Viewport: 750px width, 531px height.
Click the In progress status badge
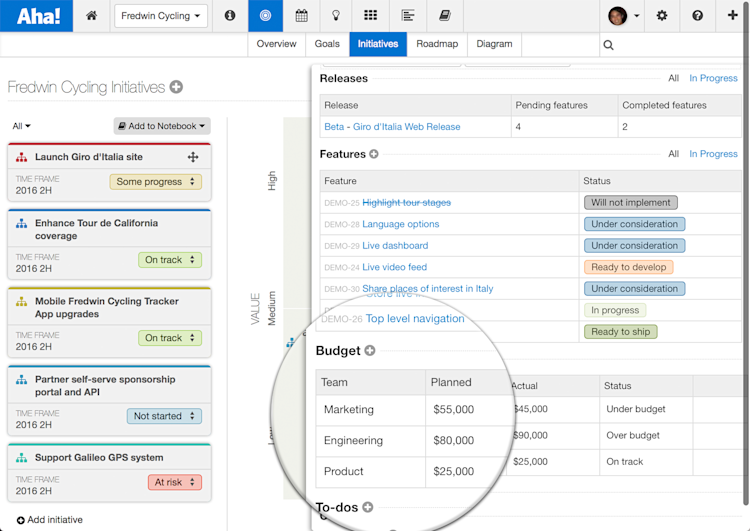pyautogui.click(x=615, y=310)
